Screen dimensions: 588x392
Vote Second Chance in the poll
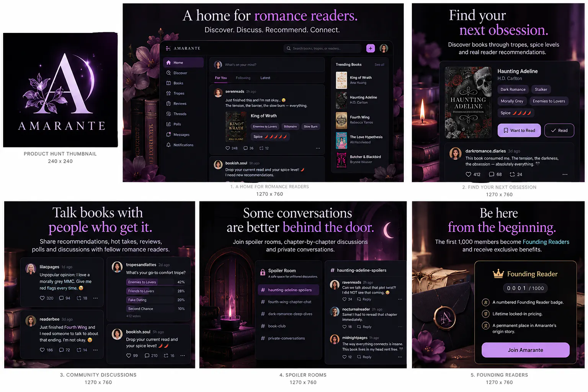pos(156,309)
